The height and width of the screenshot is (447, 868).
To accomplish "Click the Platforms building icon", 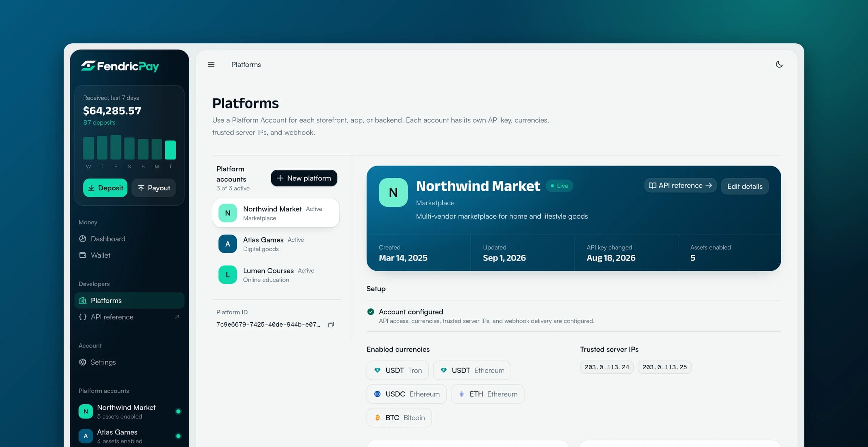I will pyautogui.click(x=83, y=300).
